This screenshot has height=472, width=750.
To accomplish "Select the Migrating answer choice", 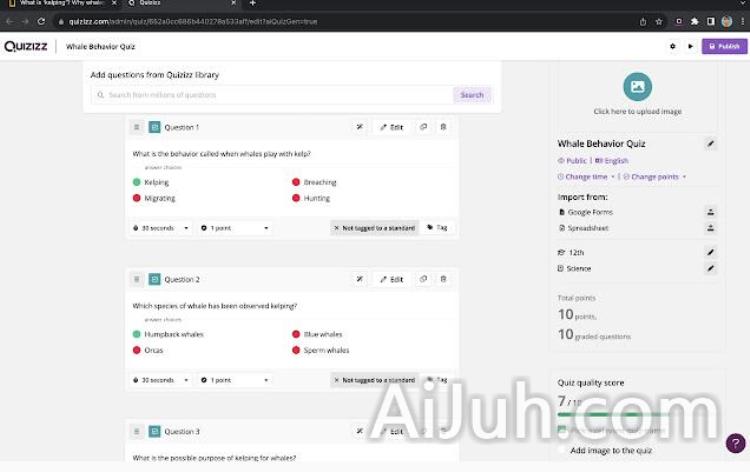I will [154, 198].
